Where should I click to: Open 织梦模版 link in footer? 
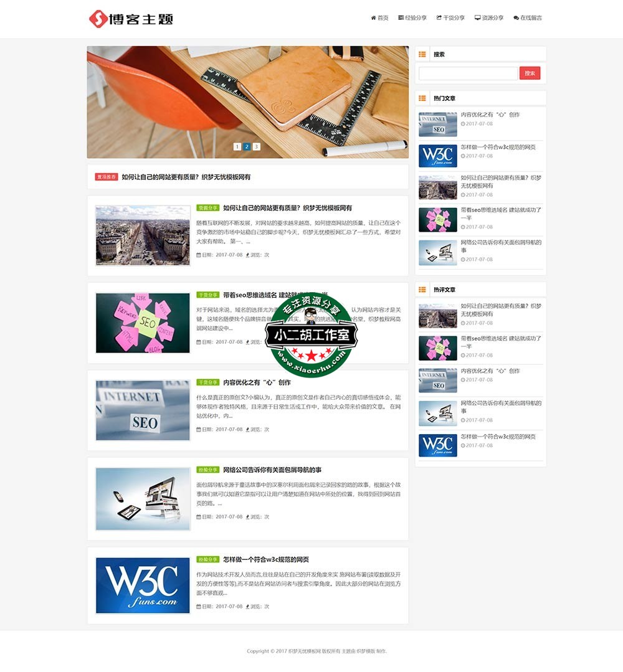tap(365, 651)
